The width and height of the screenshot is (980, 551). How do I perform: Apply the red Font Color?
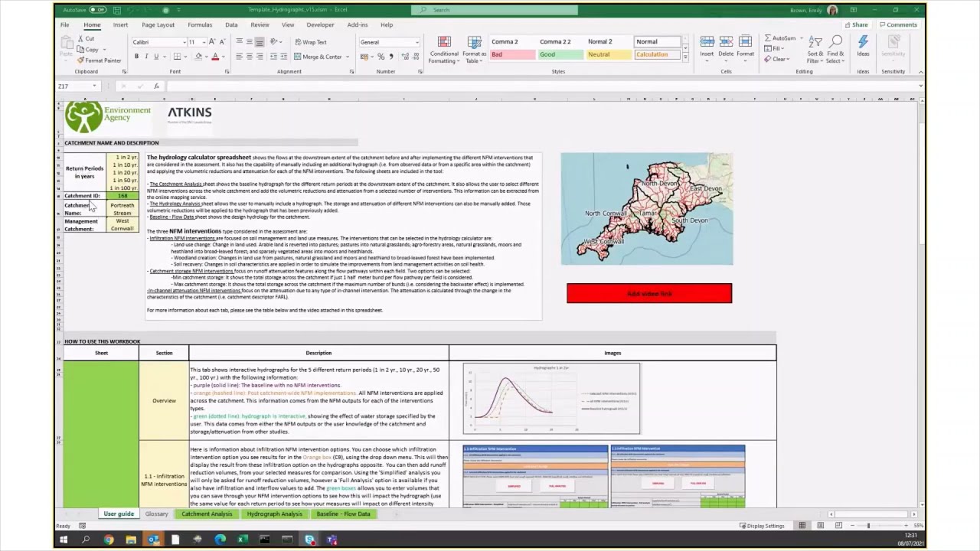[x=215, y=57]
